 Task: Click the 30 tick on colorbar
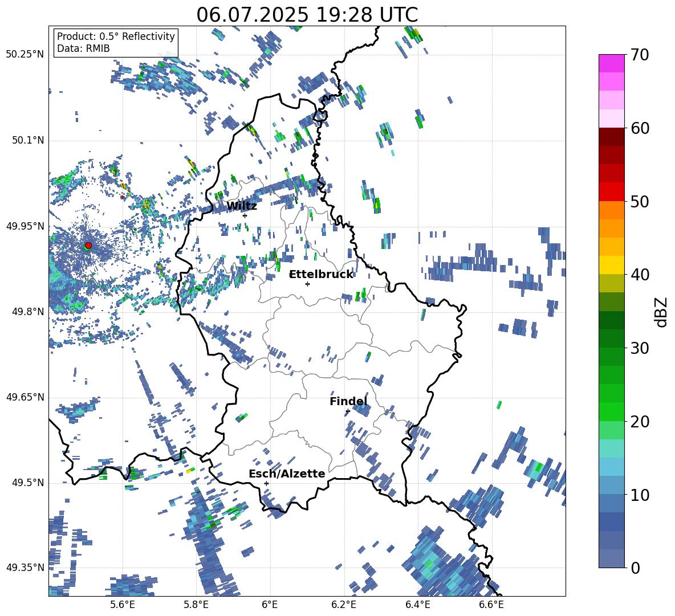(x=639, y=348)
